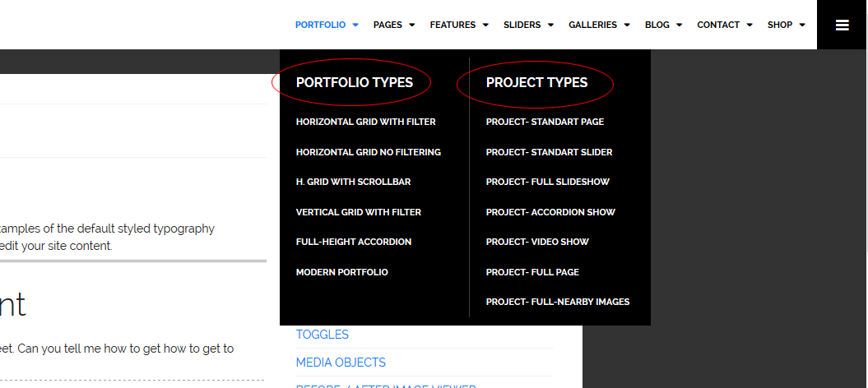The image size is (868, 388).
Task: Open Vertical Grid With Filter
Action: (x=358, y=212)
